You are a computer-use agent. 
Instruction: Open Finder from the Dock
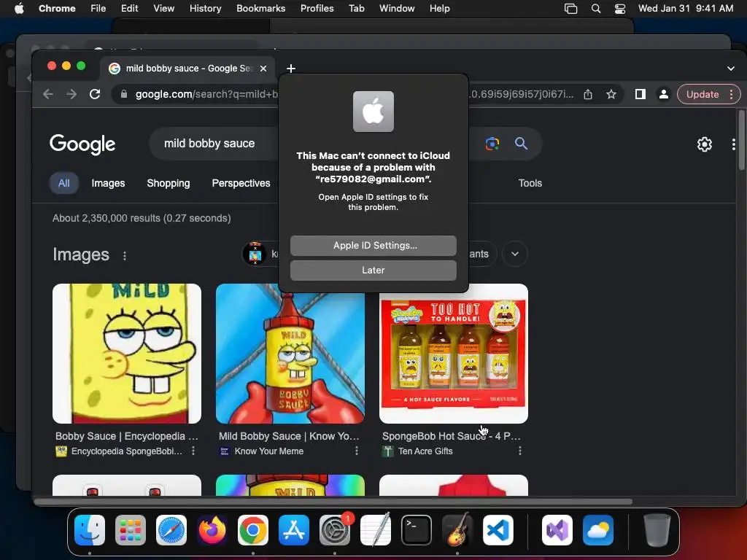pos(90,530)
